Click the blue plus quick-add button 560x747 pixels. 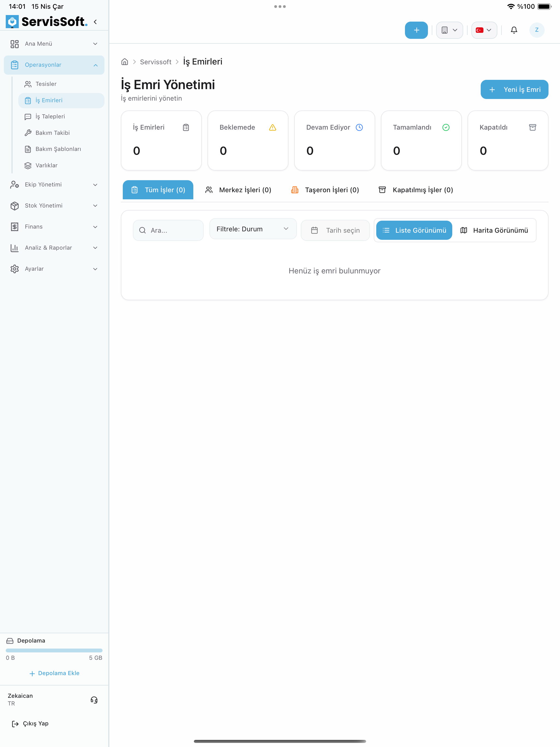point(416,30)
